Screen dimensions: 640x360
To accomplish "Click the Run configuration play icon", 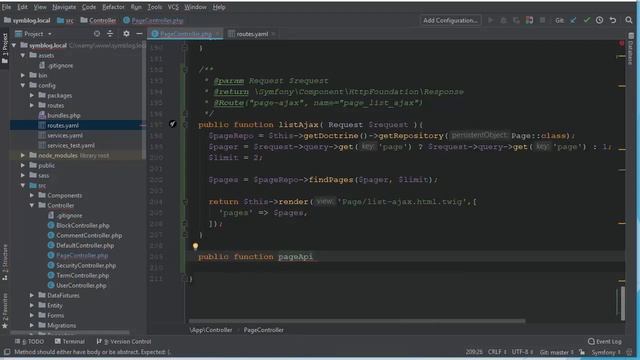I will pyautogui.click(x=491, y=20).
